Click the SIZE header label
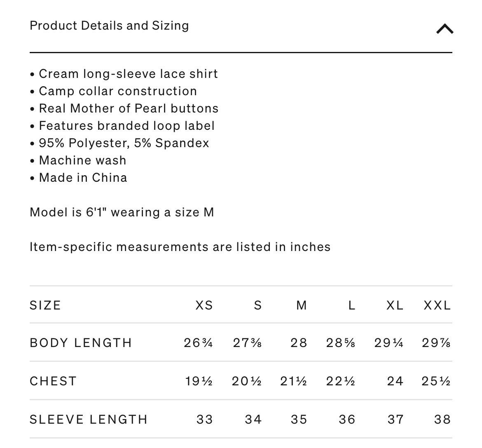Image resolution: width=482 pixels, height=448 pixels. [x=45, y=305]
